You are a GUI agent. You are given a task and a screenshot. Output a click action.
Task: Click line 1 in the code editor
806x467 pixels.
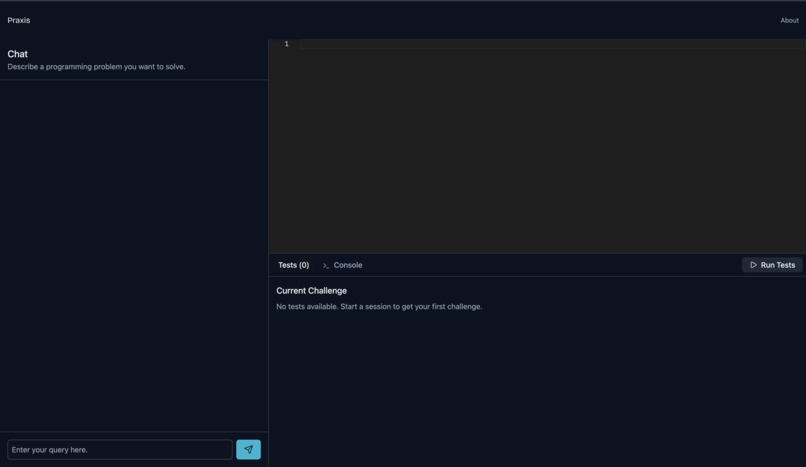point(553,44)
